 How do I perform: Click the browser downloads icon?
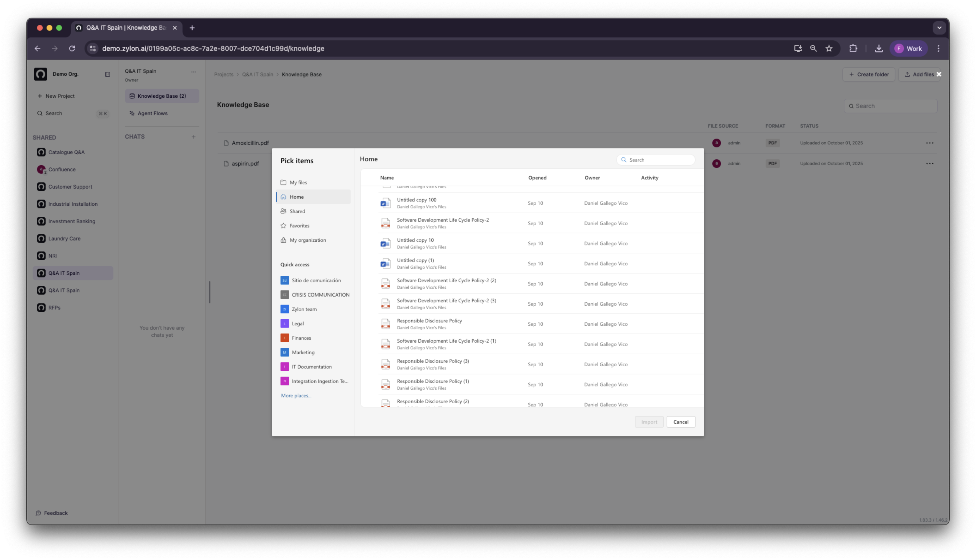(879, 48)
